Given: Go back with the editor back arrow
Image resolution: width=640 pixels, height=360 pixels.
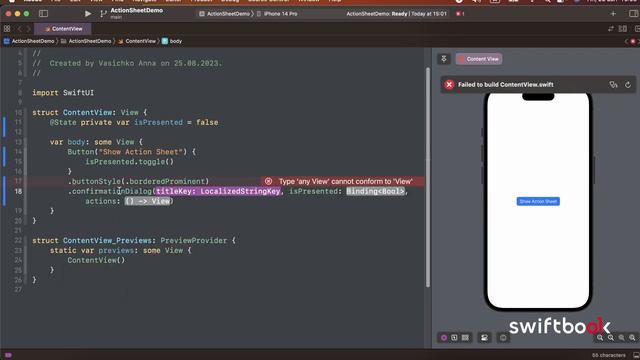Looking at the screenshot, I should (x=19, y=29).
